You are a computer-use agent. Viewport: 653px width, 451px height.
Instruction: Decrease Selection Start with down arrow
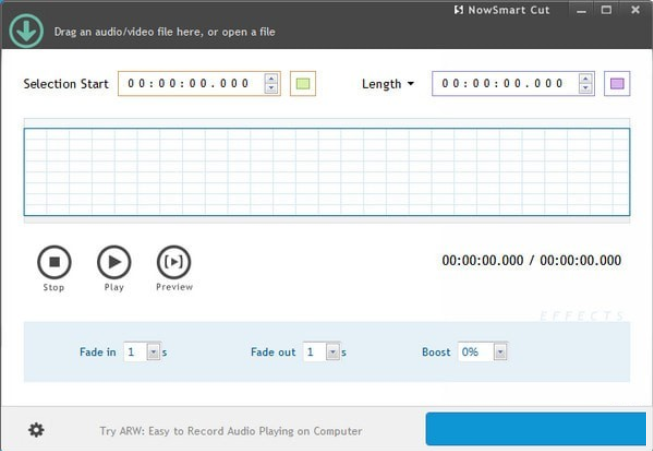coord(271,88)
